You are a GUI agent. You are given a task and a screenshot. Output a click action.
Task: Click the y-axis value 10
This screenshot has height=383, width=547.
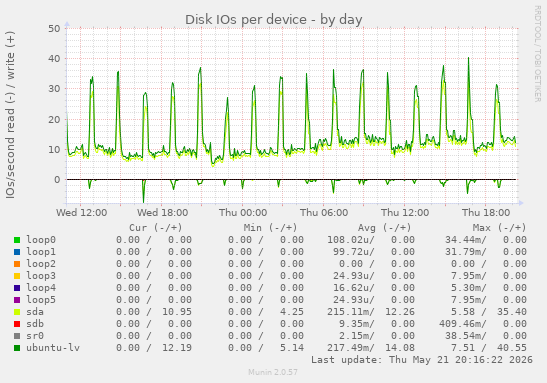click(54, 150)
